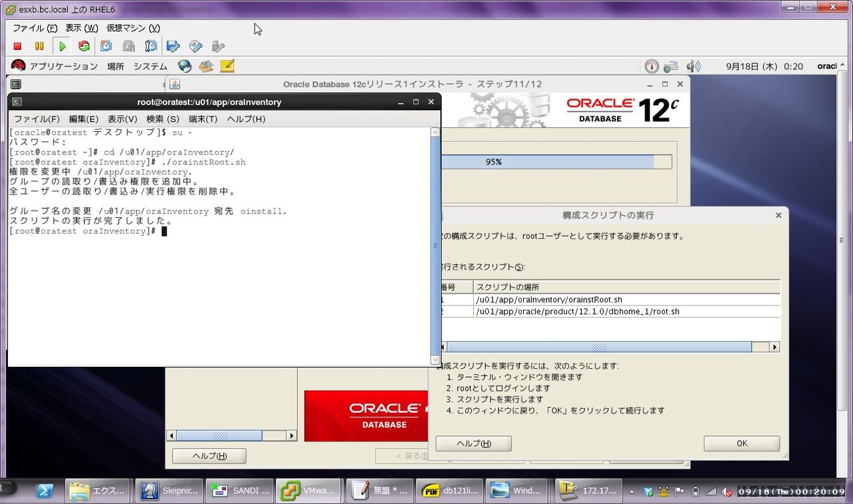Image resolution: width=853 pixels, height=504 pixels.
Task: Open VMware ファイル(F) menu
Action: click(x=35, y=28)
